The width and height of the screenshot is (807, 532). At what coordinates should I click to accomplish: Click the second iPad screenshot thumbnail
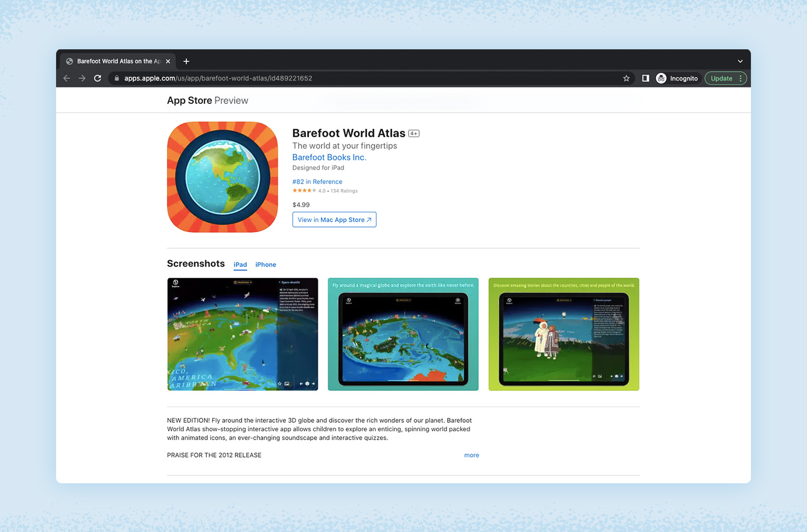pos(403,334)
